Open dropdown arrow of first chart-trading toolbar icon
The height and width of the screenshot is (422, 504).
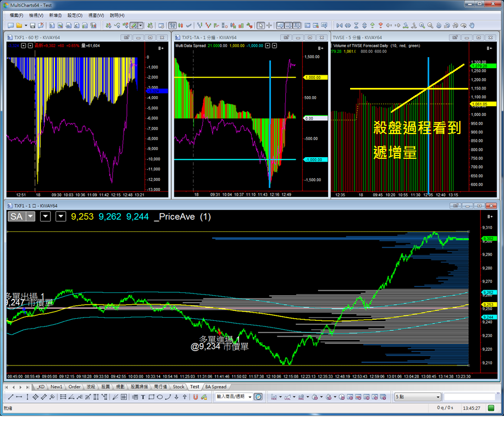point(280,397)
